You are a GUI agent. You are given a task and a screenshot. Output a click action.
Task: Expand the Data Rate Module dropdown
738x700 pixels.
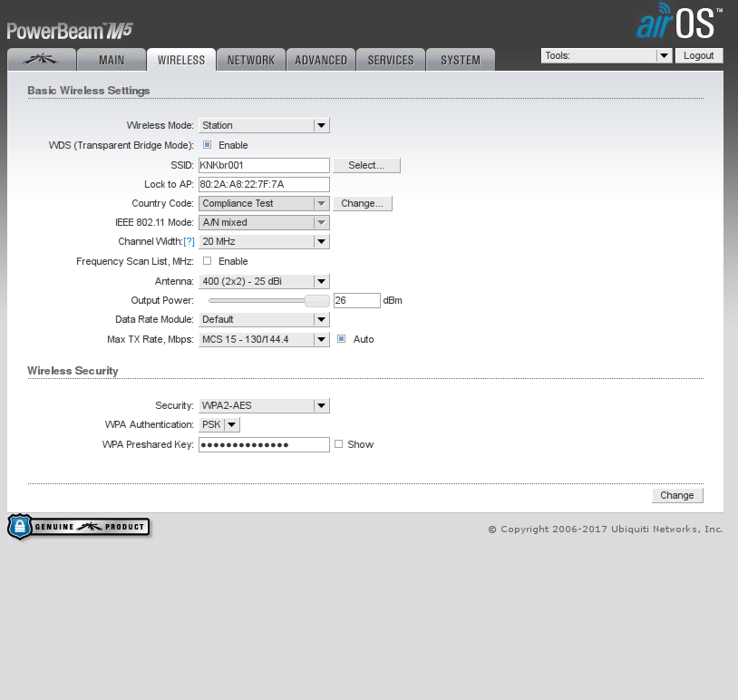click(x=264, y=320)
